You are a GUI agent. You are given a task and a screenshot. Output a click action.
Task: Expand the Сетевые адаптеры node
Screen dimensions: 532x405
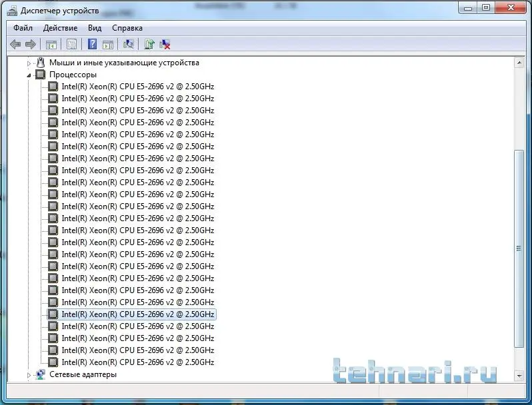(x=29, y=375)
